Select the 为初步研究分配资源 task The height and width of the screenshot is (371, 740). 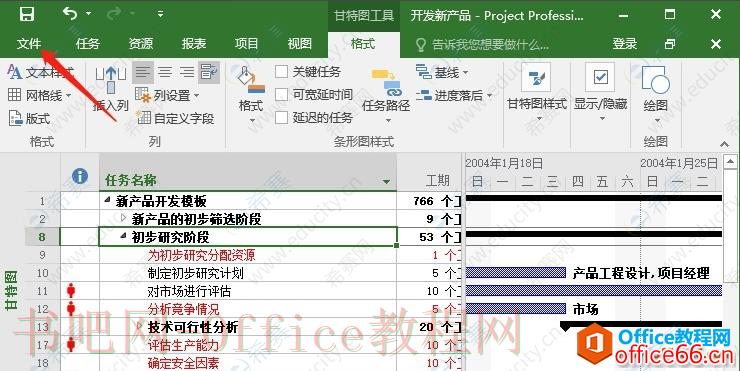coord(202,255)
